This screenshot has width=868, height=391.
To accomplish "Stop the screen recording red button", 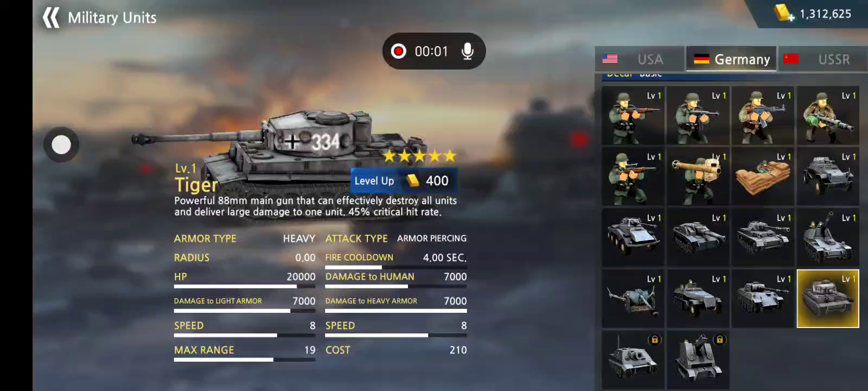I will [x=399, y=51].
